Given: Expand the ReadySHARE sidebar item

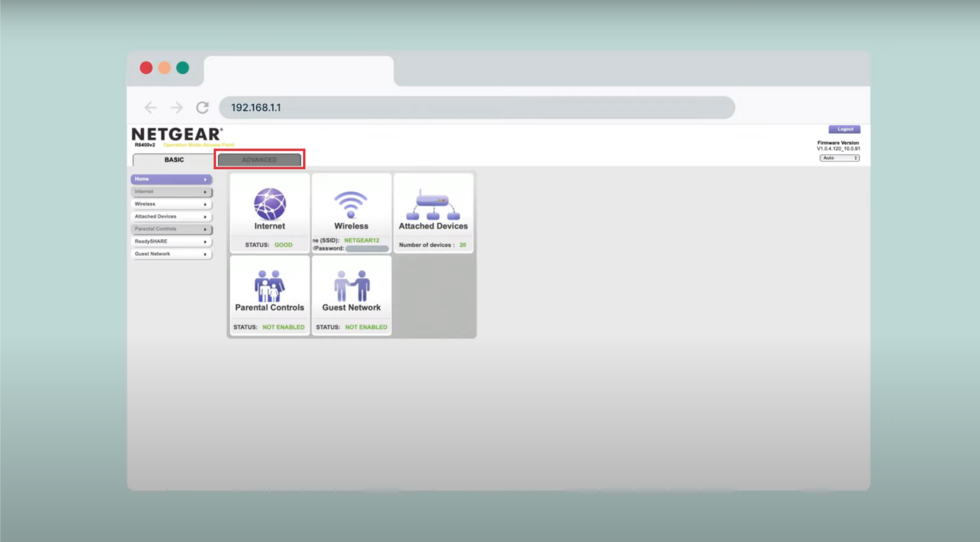Looking at the screenshot, I should [x=171, y=241].
